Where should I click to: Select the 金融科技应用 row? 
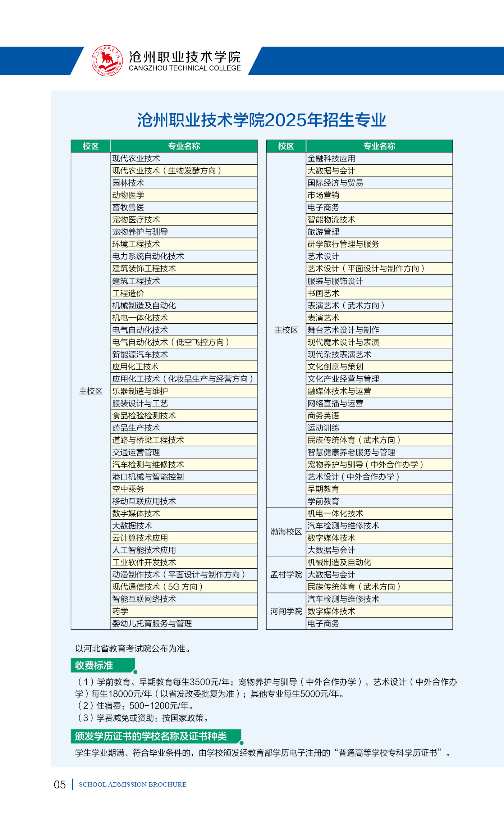(379, 158)
